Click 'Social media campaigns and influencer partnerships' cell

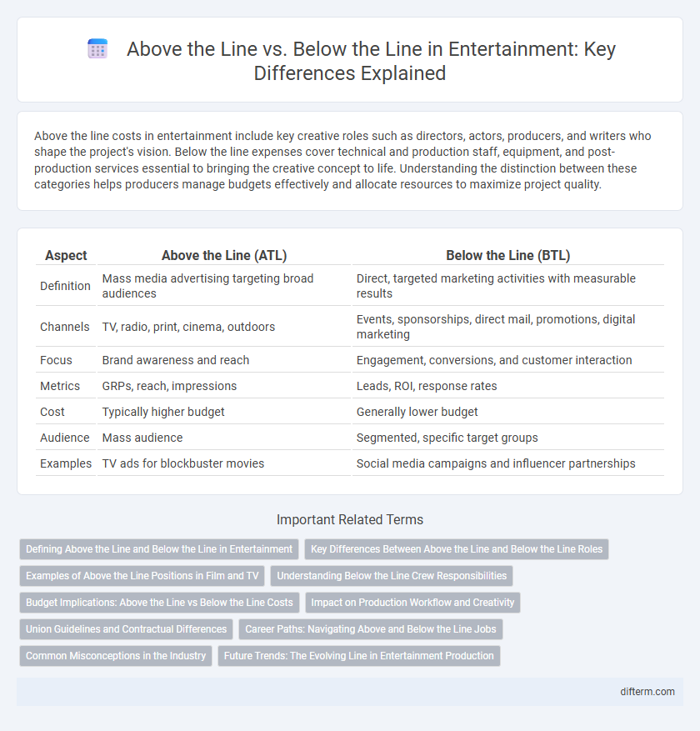coord(508,464)
